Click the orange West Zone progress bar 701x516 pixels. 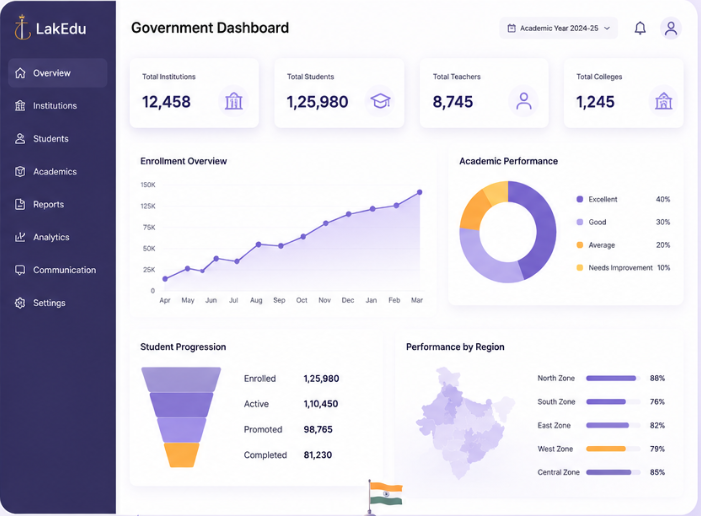coord(606,448)
